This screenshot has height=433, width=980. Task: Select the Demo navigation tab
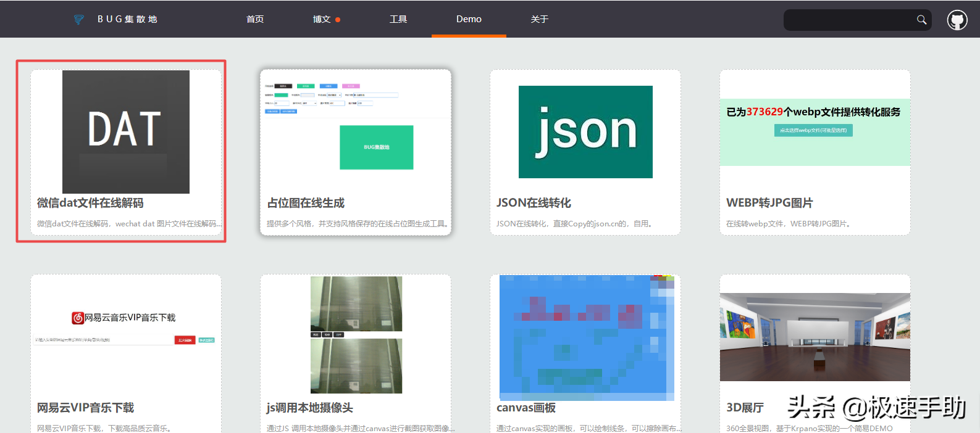click(469, 19)
